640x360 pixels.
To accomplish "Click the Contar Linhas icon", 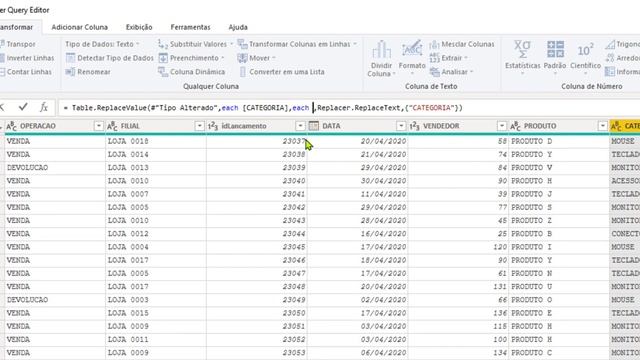I will [2, 72].
